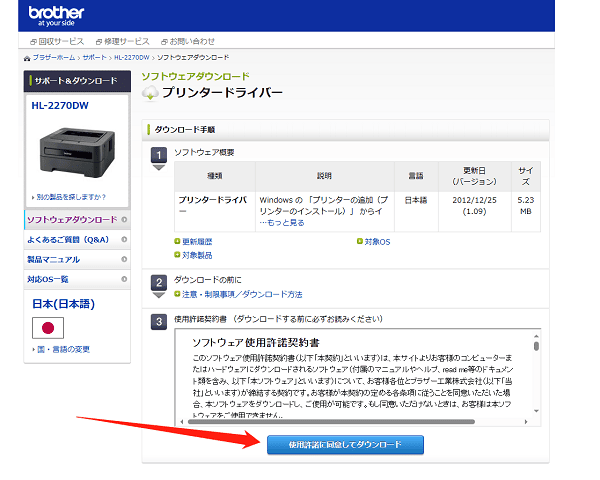
Task: Click arrow icon beside ソフトウェアダウンロード
Action: click(124, 220)
